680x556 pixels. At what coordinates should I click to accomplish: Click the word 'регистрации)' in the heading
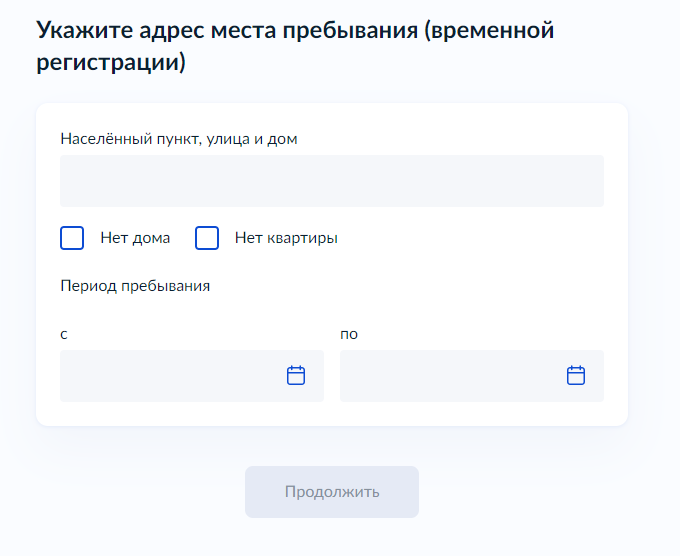click(111, 62)
